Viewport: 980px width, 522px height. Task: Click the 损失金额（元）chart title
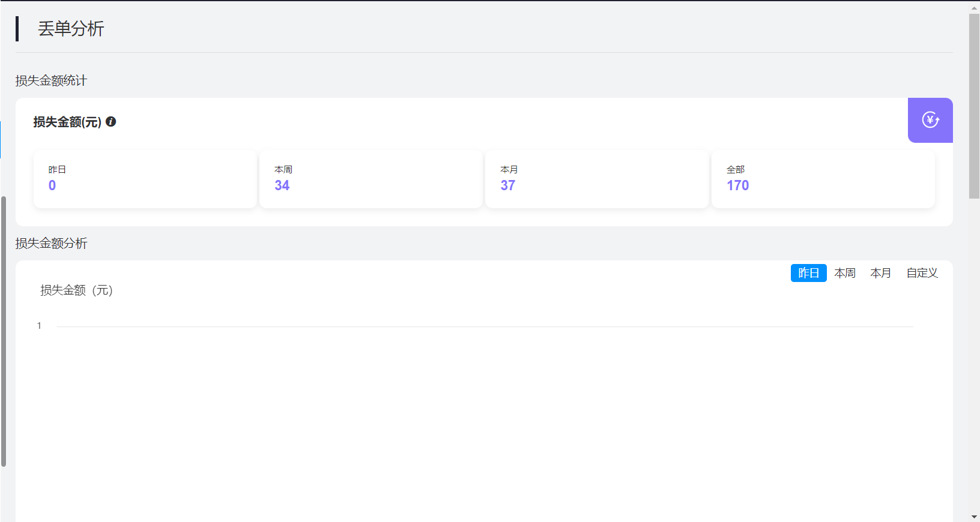[76, 290]
